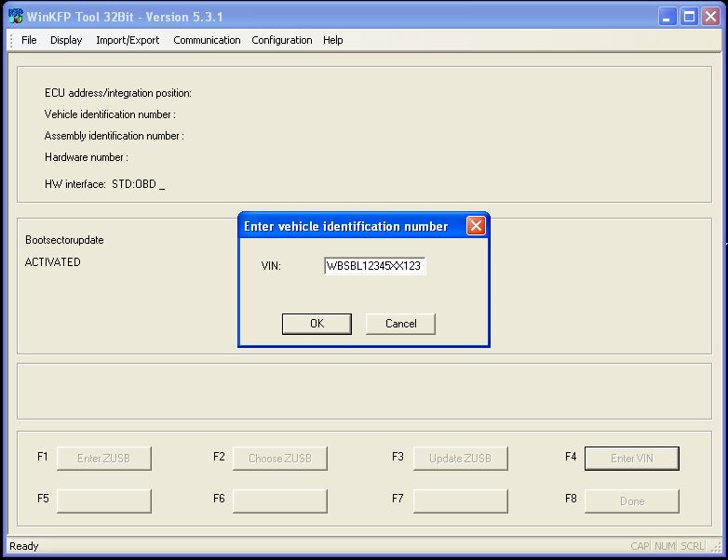Open the Configuration menu

pos(282,40)
